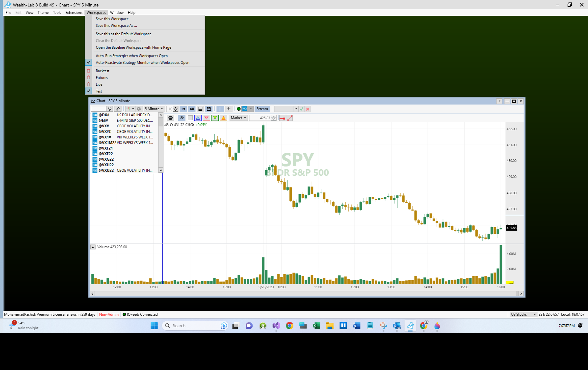588x370 pixels.
Task: Select @ES# E-MINI S&P 500 symbol
Action: click(125, 121)
